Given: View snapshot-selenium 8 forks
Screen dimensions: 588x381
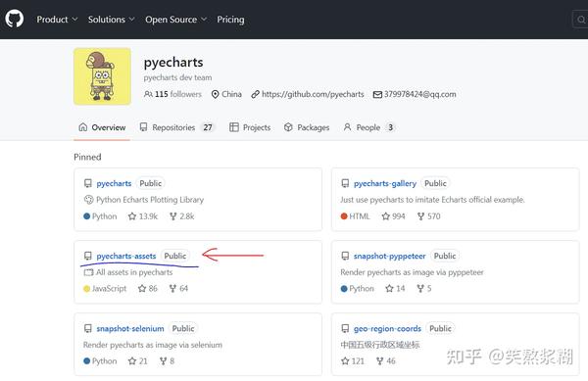Looking at the screenshot, I should point(168,361).
